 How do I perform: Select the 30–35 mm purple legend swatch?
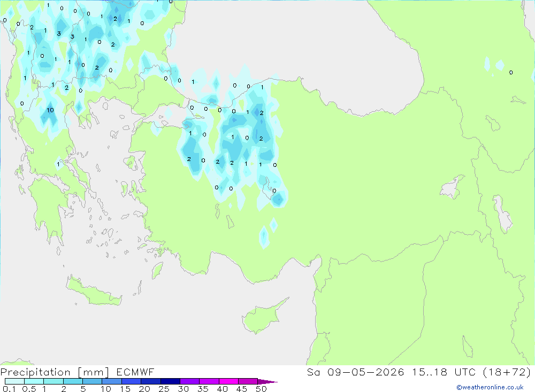pyautogui.click(x=190, y=381)
